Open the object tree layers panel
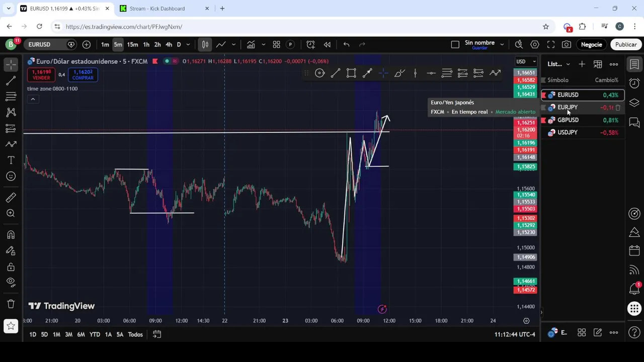Viewport: 644px width, 362px height. 634,103
